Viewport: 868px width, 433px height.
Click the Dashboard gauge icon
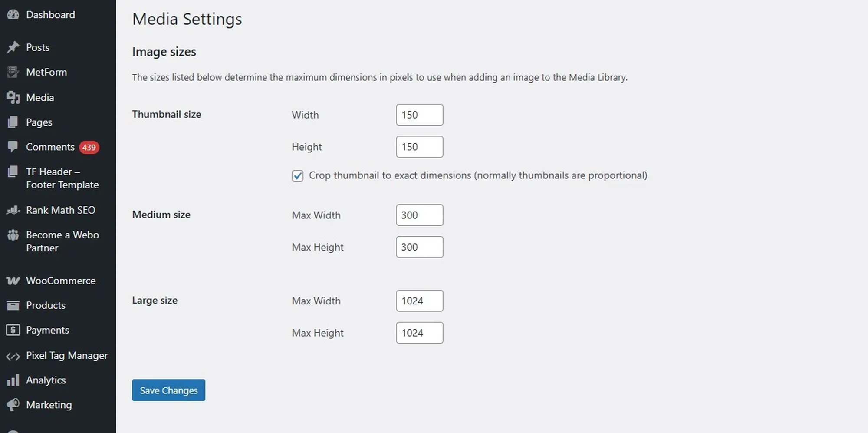(x=13, y=14)
